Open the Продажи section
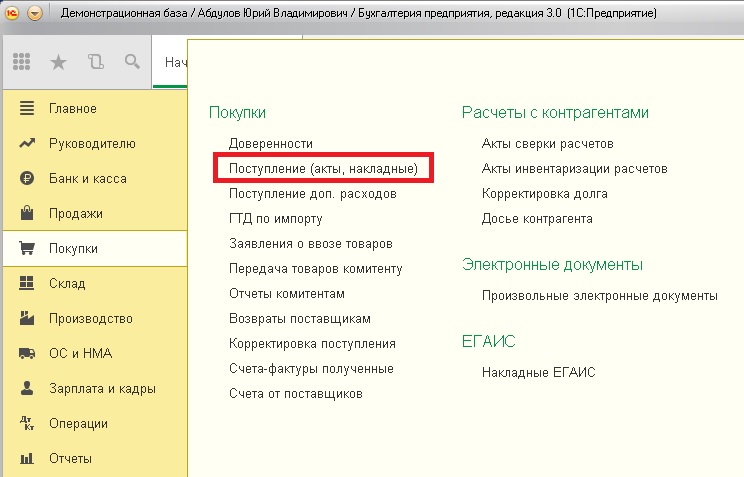 tap(76, 214)
